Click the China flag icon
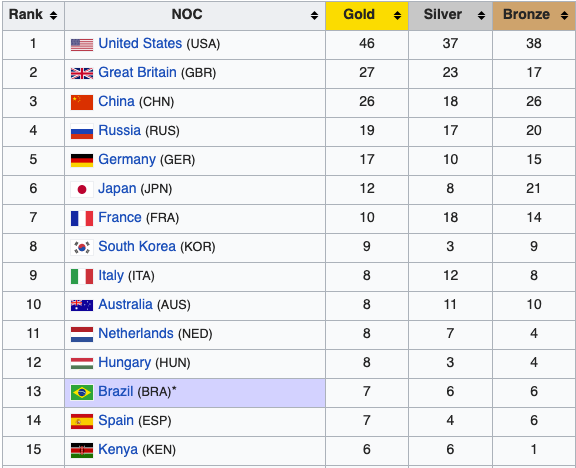Viewport: 576px width, 468px height. tap(82, 102)
